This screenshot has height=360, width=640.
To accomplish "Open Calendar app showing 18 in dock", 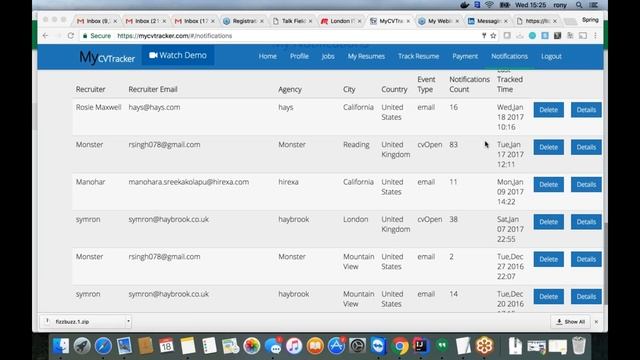I will [x=166, y=346].
